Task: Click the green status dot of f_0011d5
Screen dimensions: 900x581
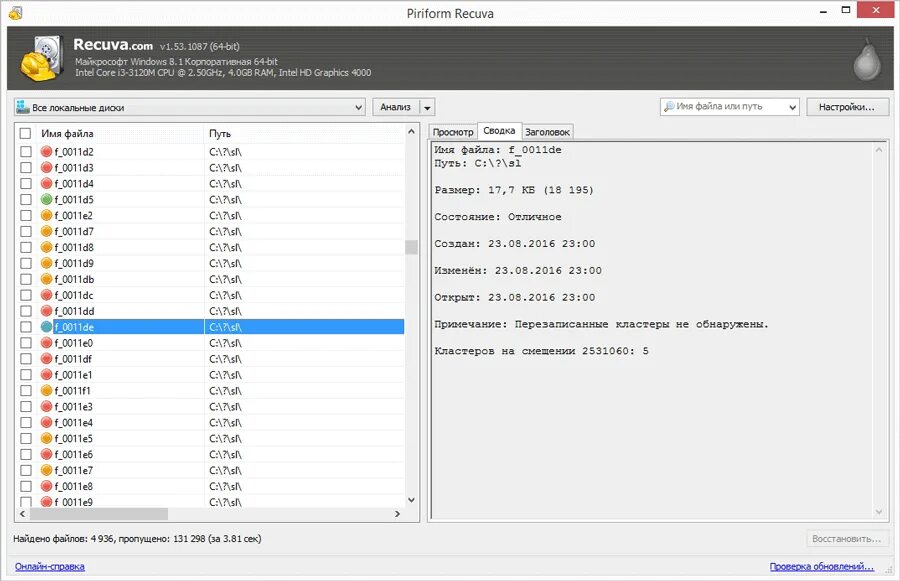Action: click(x=46, y=199)
